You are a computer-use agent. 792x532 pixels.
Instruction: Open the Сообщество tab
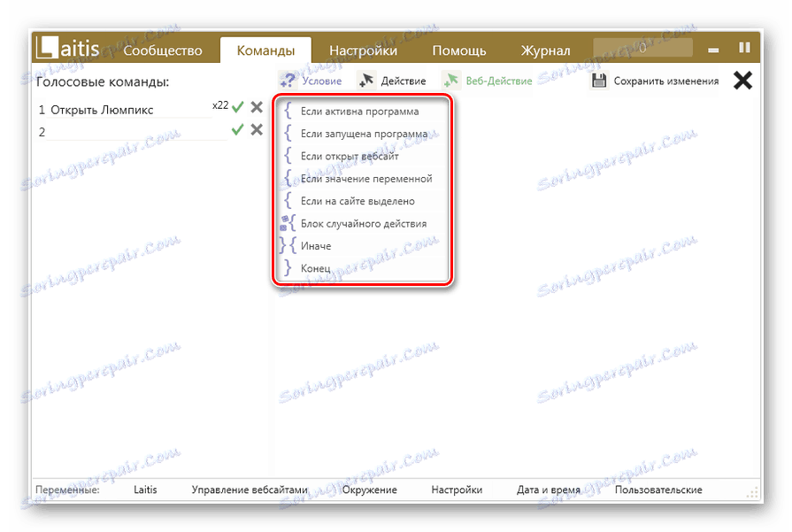[x=163, y=50]
